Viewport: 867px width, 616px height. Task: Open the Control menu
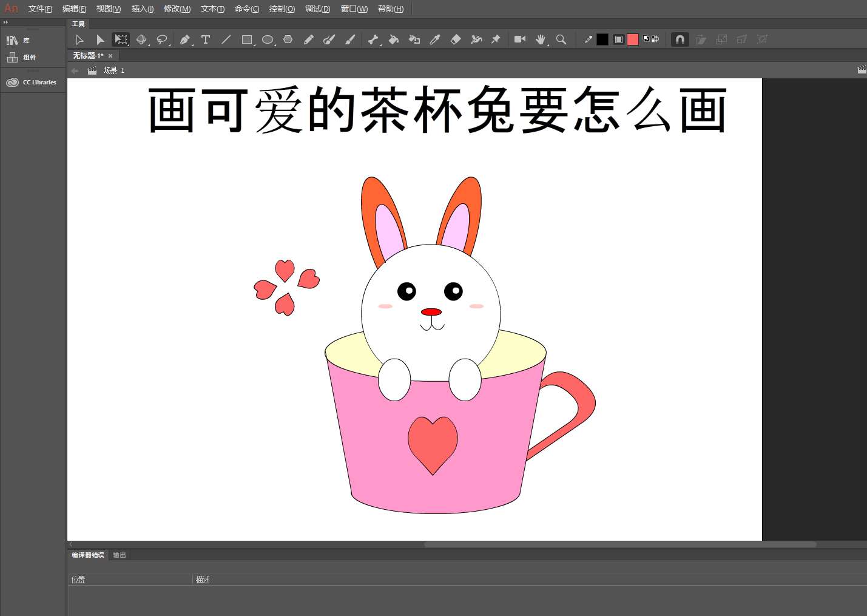[x=282, y=8]
